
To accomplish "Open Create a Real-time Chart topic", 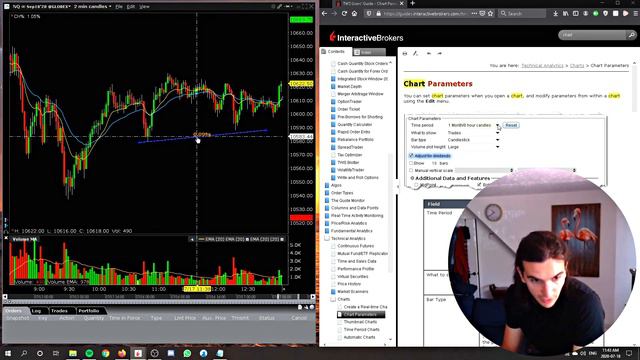I will pyautogui.click(x=365, y=307).
